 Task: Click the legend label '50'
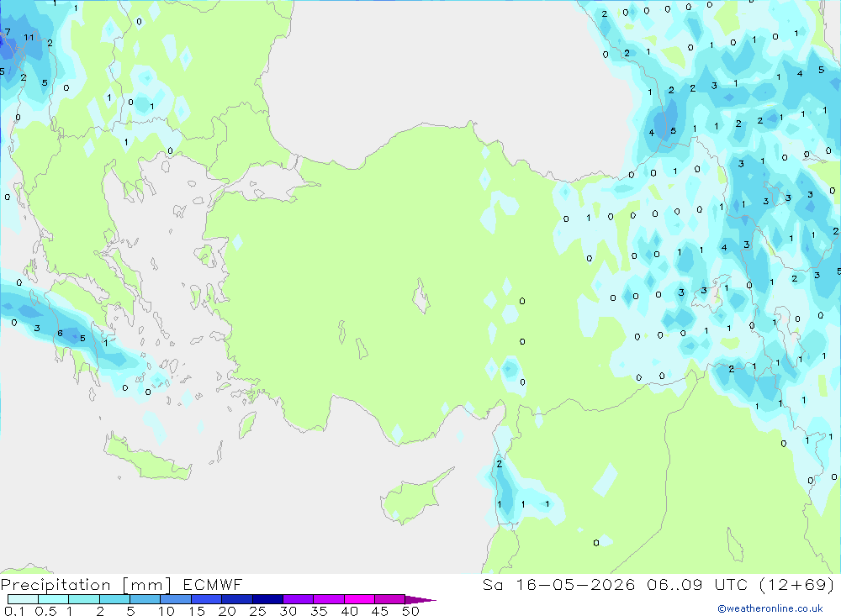coord(410,611)
